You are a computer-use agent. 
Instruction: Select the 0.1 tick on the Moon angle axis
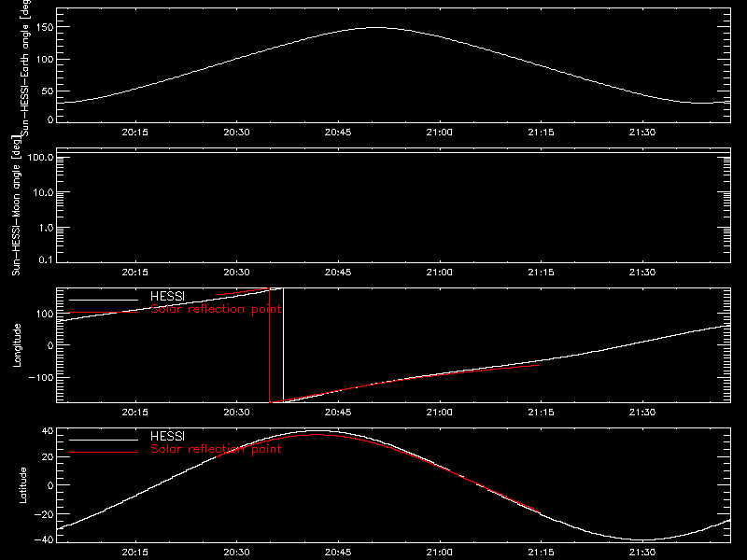[46, 259]
